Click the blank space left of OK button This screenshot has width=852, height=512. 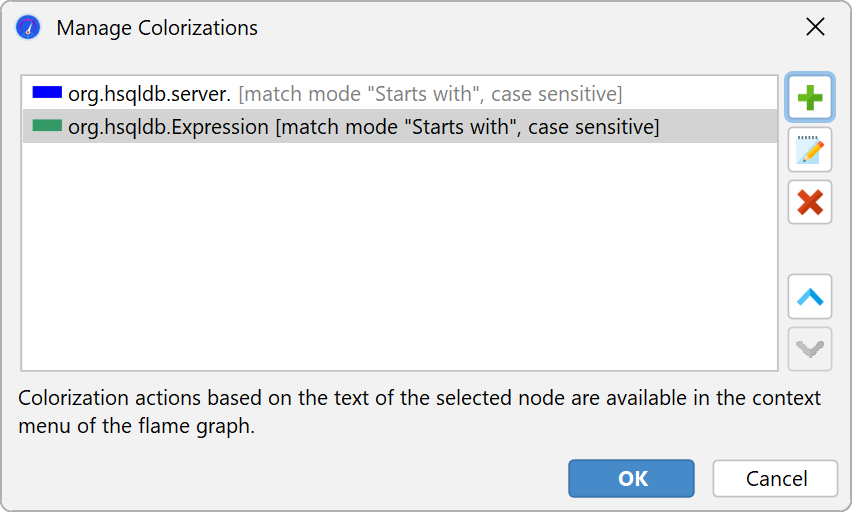tap(300, 478)
